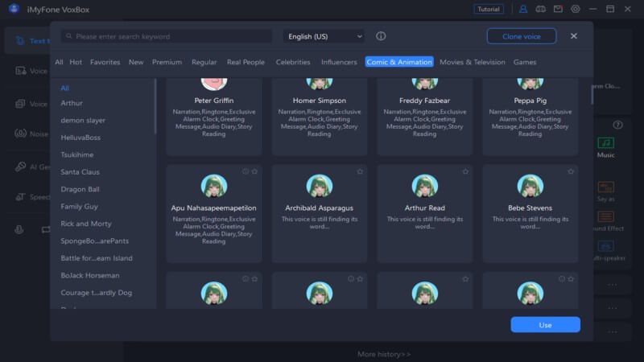644x362 pixels.
Task: Switch to the Hot tab
Action: [x=76, y=62]
